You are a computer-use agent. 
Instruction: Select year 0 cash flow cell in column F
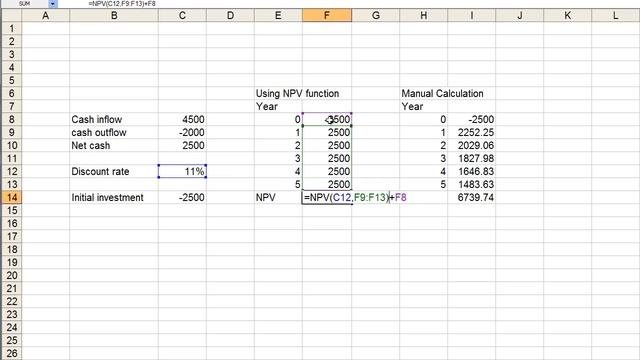[327, 120]
